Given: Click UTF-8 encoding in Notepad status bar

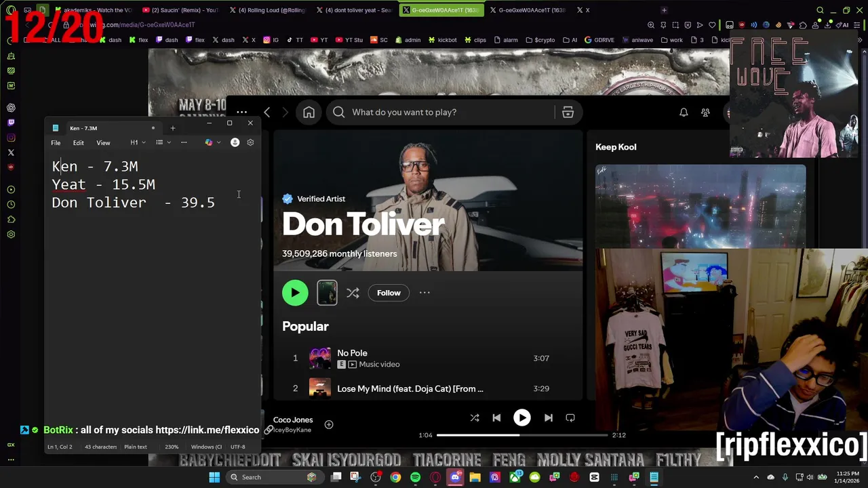Looking at the screenshot, I should pyautogui.click(x=237, y=447).
